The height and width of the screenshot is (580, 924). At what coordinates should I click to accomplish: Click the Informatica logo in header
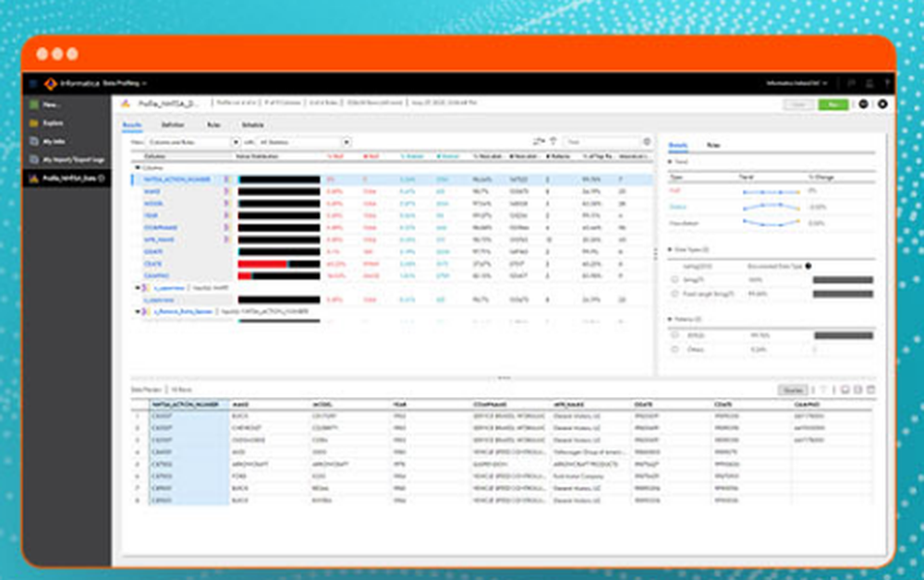(x=51, y=84)
